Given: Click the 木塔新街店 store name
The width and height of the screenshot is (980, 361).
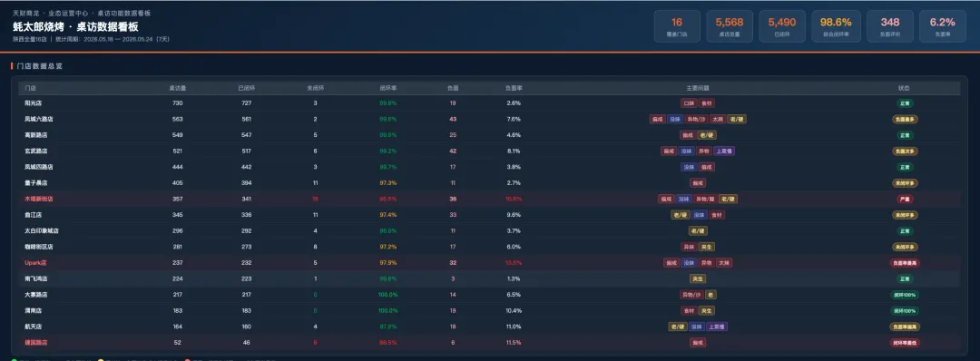Looking at the screenshot, I should point(39,200).
